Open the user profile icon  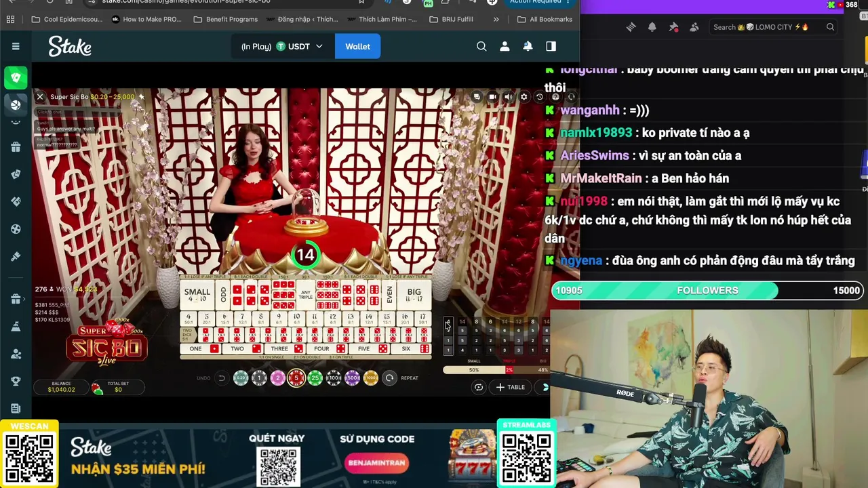coord(505,46)
